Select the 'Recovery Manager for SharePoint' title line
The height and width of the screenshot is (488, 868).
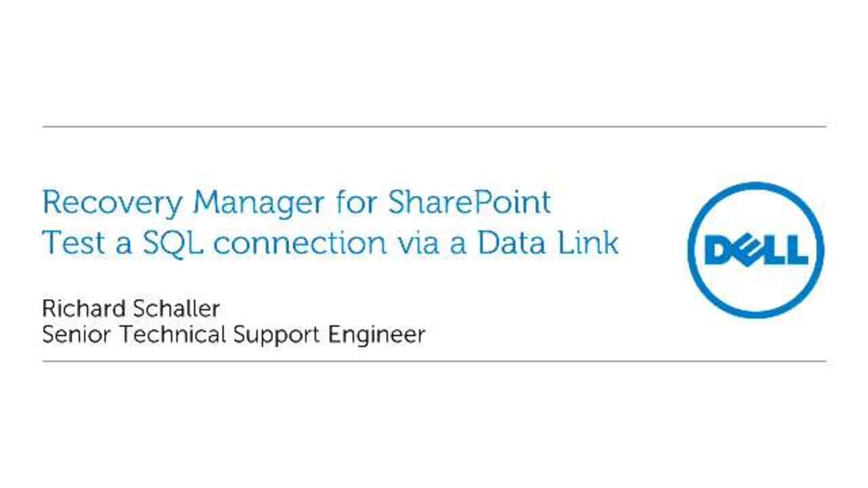pyautogui.click(x=296, y=203)
